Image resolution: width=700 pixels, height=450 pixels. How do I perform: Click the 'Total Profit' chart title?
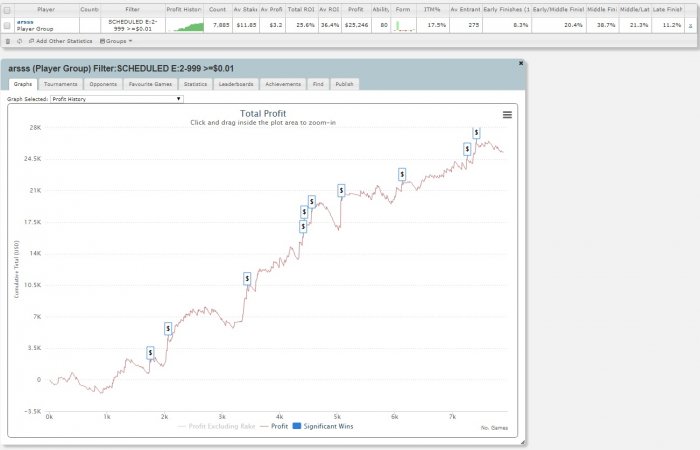pyautogui.click(x=263, y=113)
